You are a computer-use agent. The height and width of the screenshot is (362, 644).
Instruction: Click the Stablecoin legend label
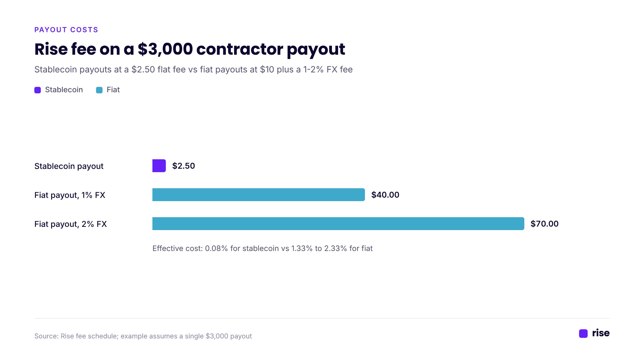point(64,90)
